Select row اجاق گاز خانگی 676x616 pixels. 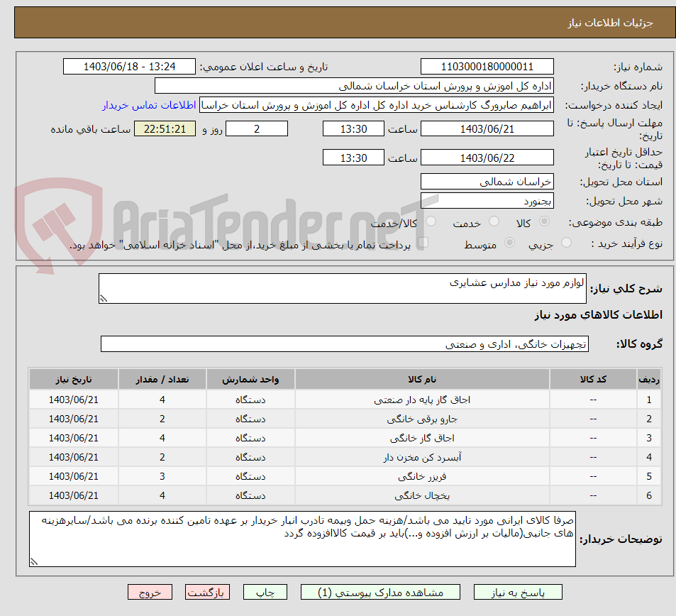[345, 438]
